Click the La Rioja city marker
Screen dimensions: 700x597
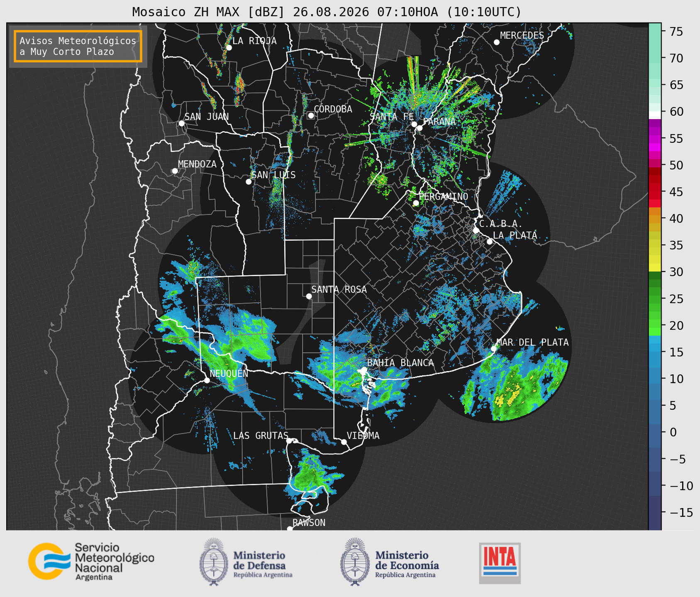[229, 48]
